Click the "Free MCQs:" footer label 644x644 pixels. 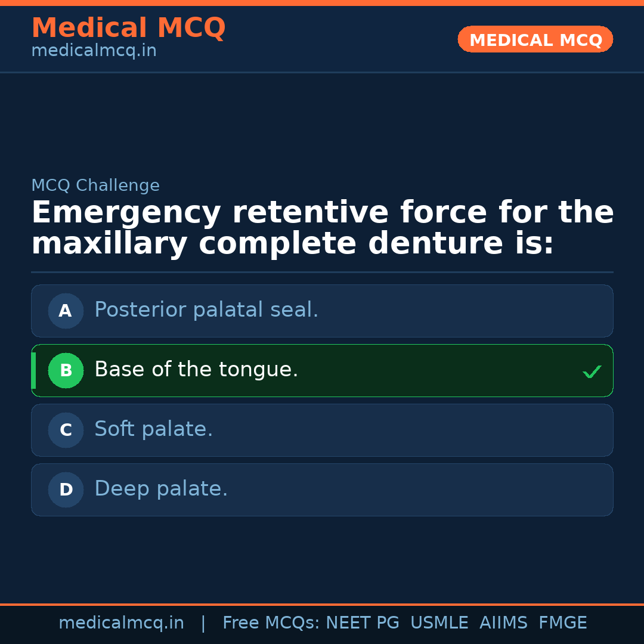[271, 623]
